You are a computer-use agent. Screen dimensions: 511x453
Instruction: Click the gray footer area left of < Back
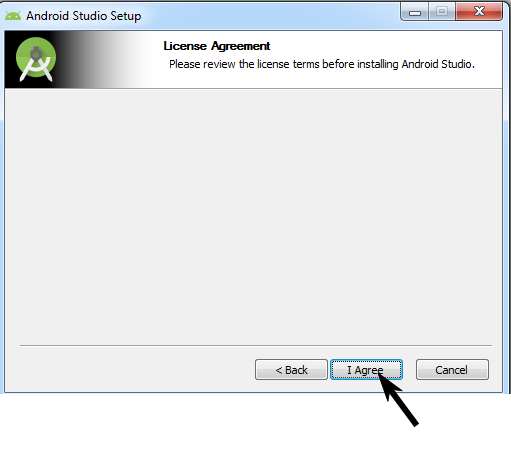coord(130,370)
